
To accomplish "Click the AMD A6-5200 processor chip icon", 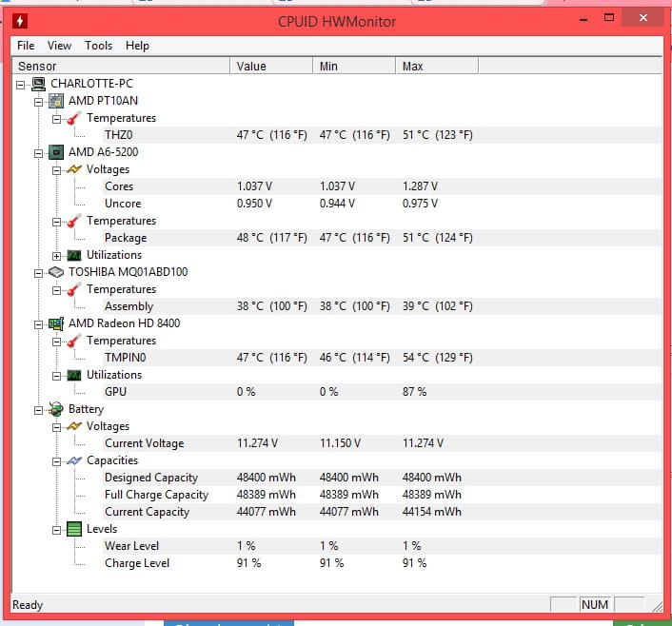I will click(56, 152).
